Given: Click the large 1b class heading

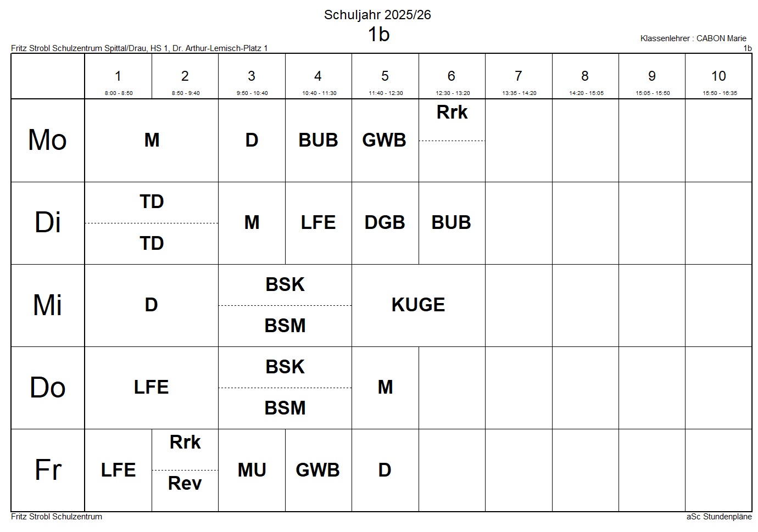Looking at the screenshot, I should pos(378,35).
